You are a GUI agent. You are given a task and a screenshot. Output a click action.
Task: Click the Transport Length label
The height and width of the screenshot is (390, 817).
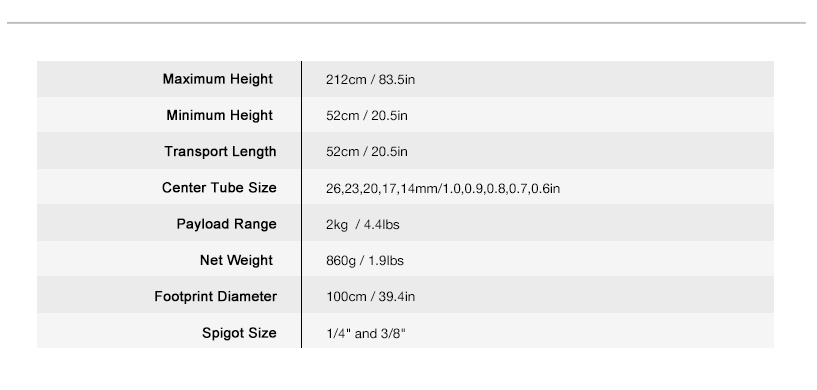coord(220,152)
